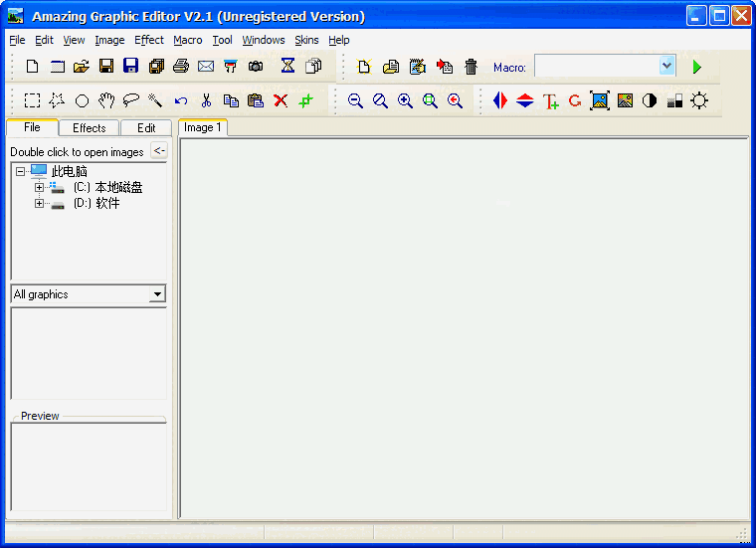Click the Zoom in plus magnifier
The image size is (756, 548).
point(405,100)
